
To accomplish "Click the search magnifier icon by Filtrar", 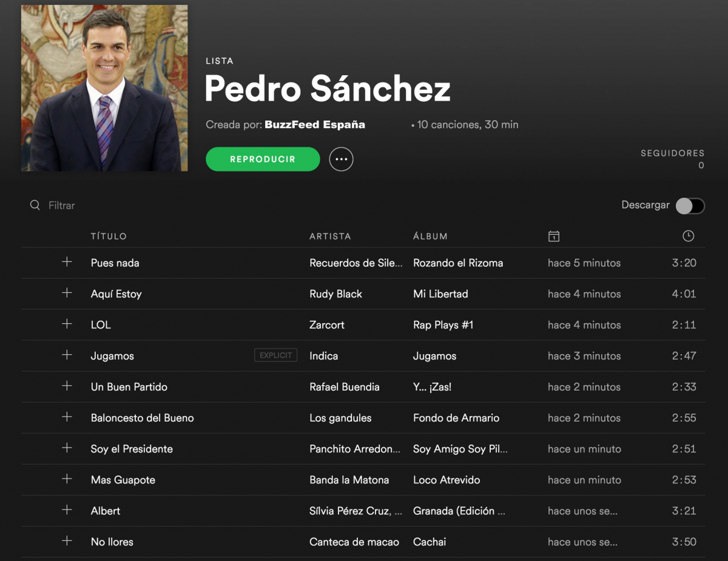I will tap(35, 205).
